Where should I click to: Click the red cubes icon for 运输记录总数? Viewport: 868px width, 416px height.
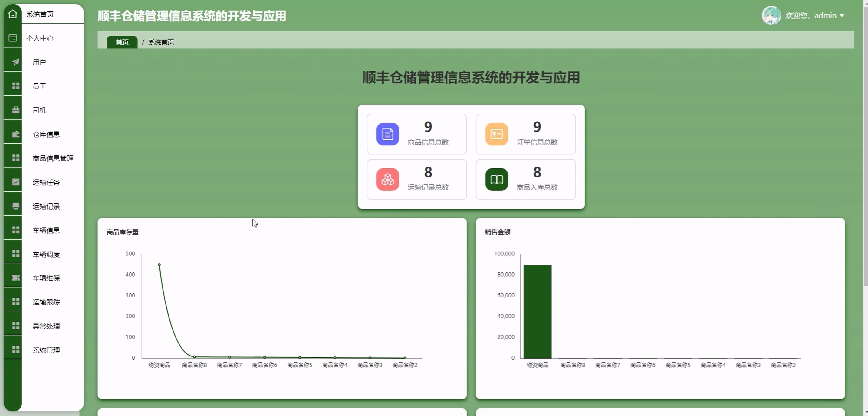(x=387, y=179)
